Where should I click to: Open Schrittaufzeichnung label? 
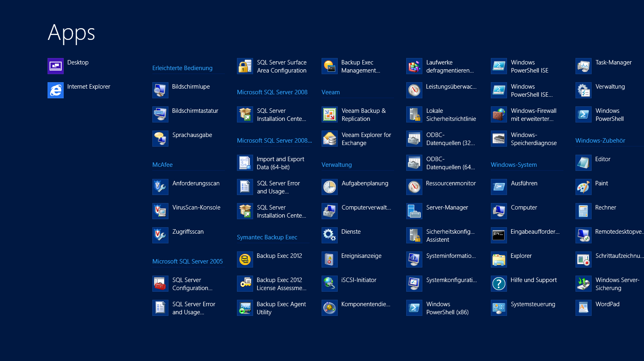pyautogui.click(x=619, y=256)
